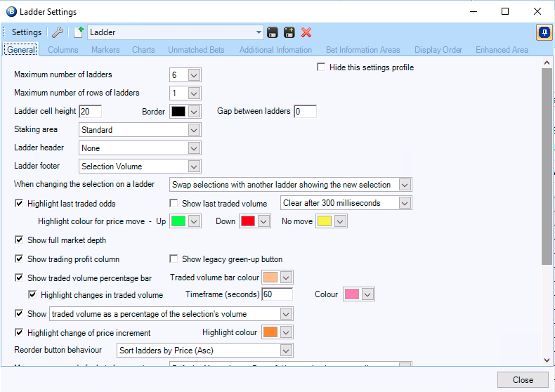555x392 pixels.
Task: Enable Show legacy green-up button checkbox
Action: tap(174, 259)
